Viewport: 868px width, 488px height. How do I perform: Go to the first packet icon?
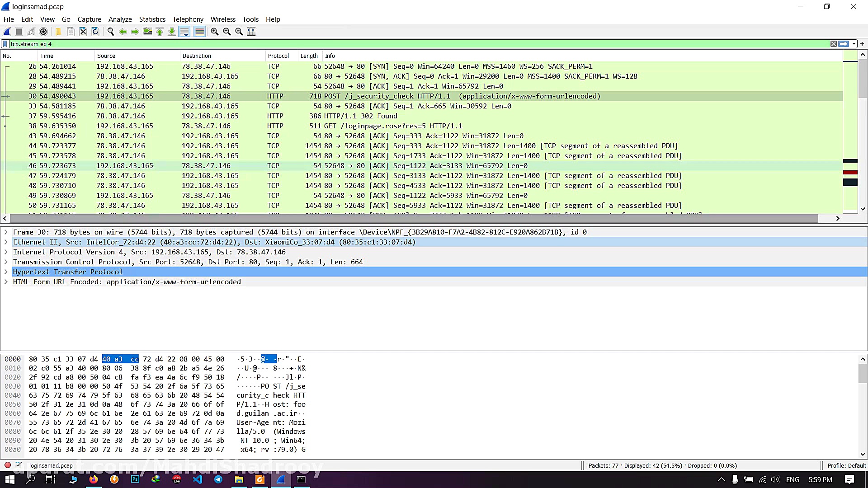[160, 32]
